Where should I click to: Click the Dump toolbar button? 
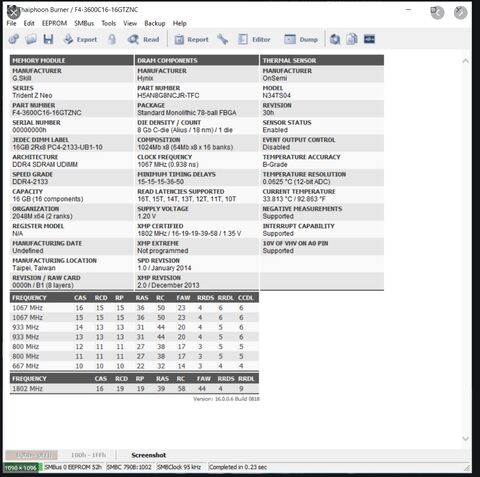[x=301, y=39]
